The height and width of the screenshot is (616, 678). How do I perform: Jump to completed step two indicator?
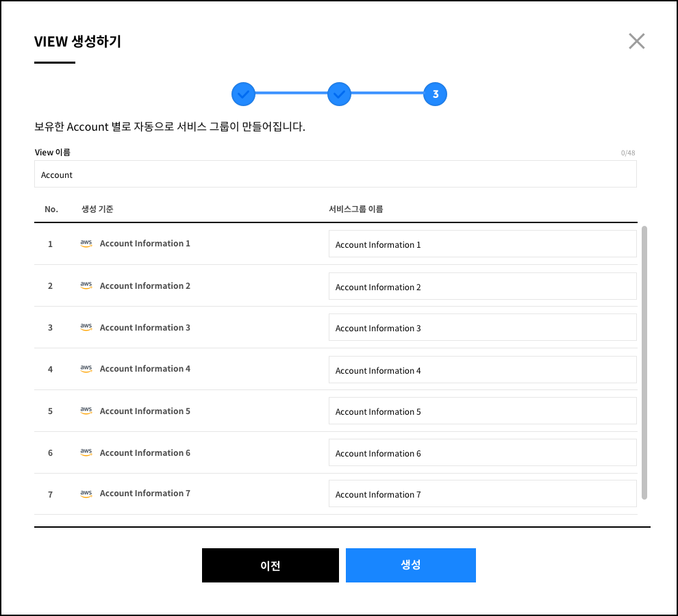pyautogui.click(x=339, y=94)
